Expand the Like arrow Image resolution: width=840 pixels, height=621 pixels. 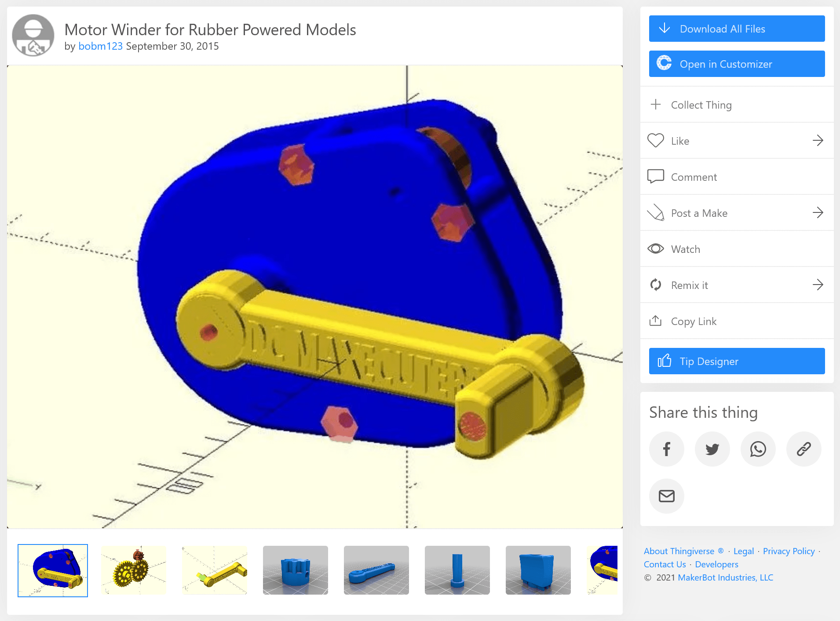(818, 140)
